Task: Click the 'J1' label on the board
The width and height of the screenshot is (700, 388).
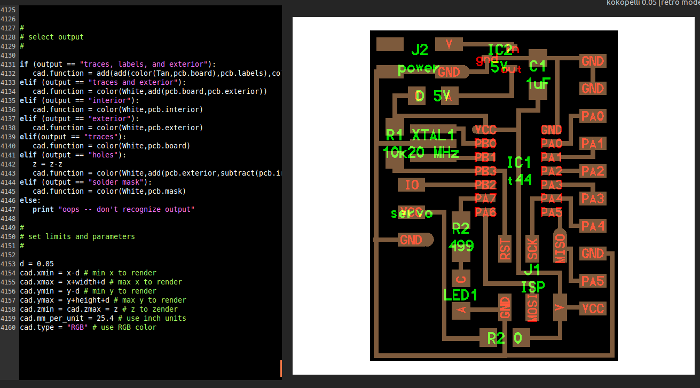Action: pos(532,270)
